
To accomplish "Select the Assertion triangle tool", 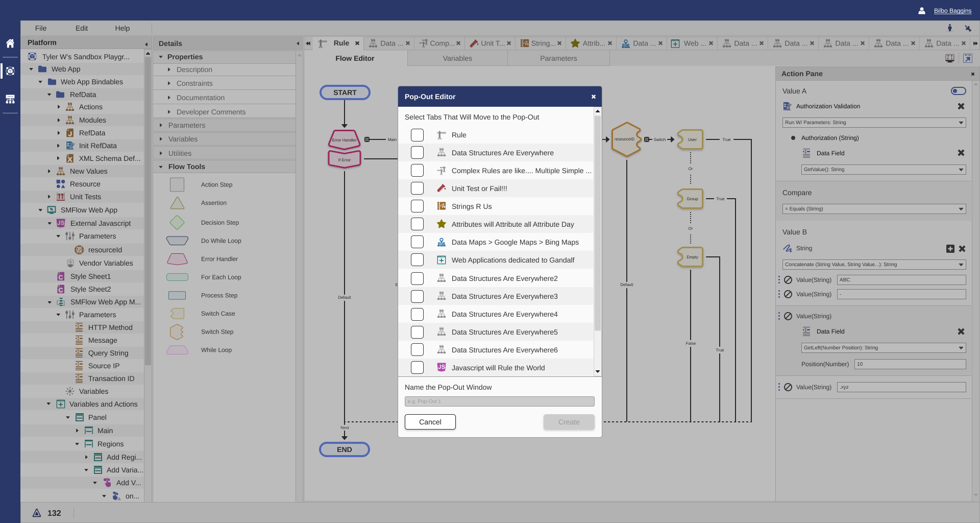I will click(x=177, y=203).
